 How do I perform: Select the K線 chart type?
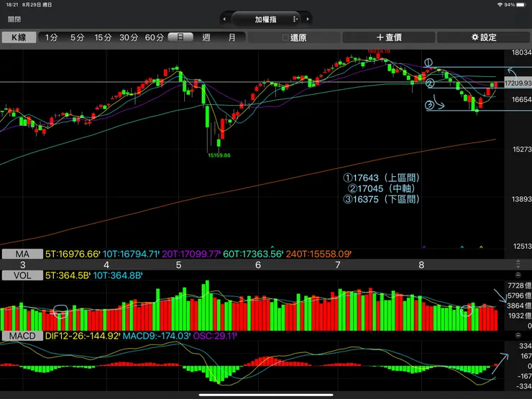point(19,37)
